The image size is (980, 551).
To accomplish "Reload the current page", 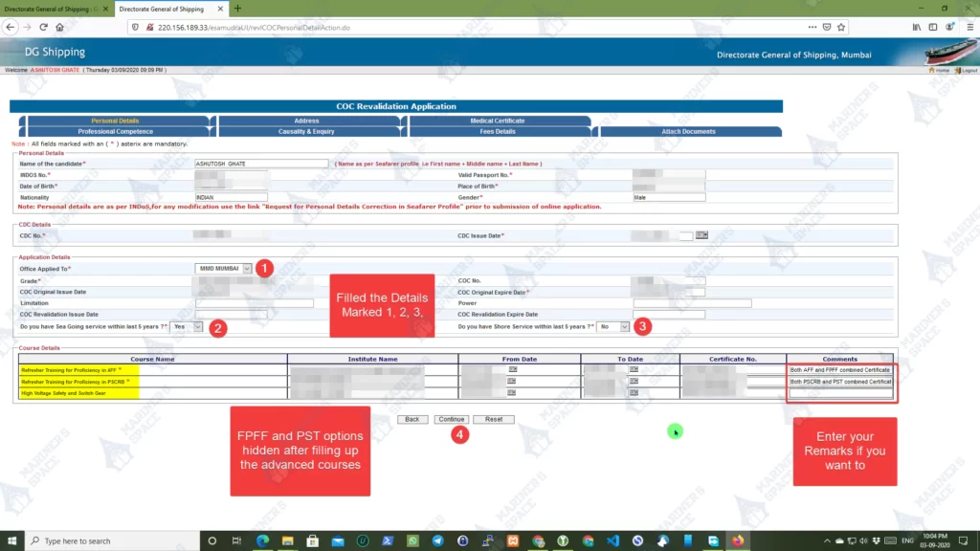I will coord(43,27).
